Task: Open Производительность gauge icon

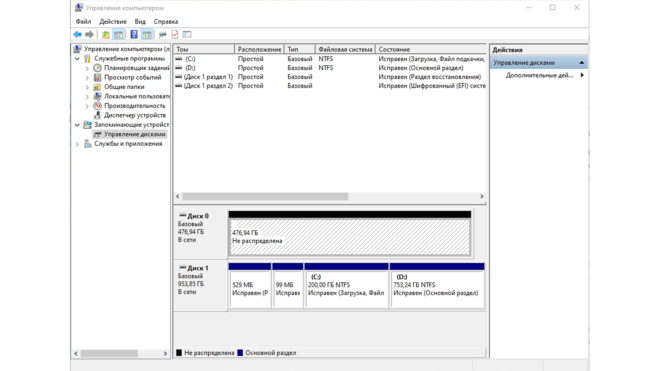Action: 97,106
